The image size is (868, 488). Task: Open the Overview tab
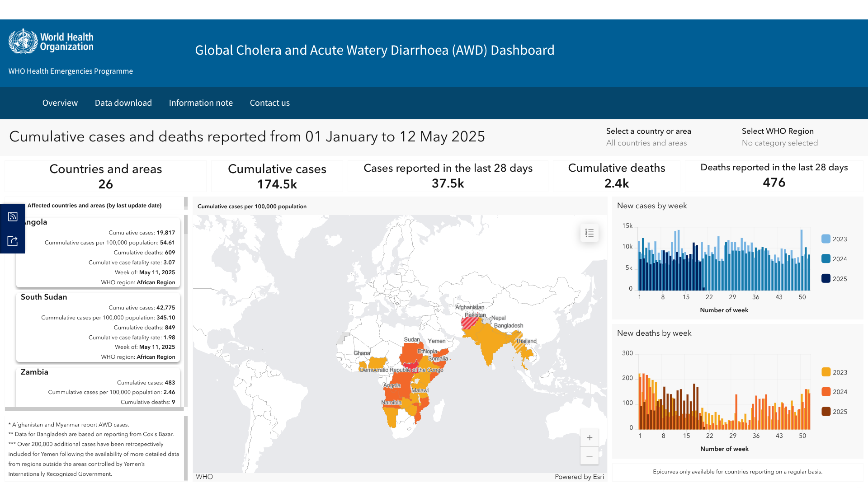(60, 103)
